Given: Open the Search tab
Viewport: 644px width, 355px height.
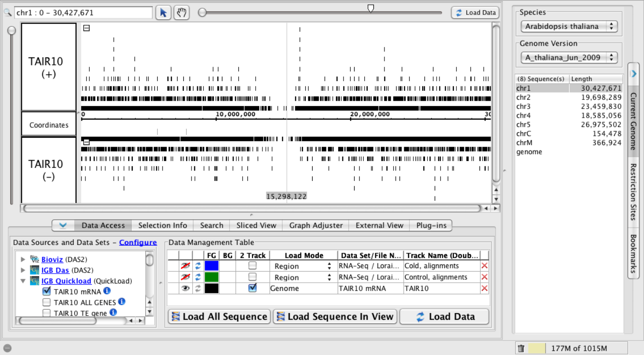Looking at the screenshot, I should pyautogui.click(x=212, y=225).
